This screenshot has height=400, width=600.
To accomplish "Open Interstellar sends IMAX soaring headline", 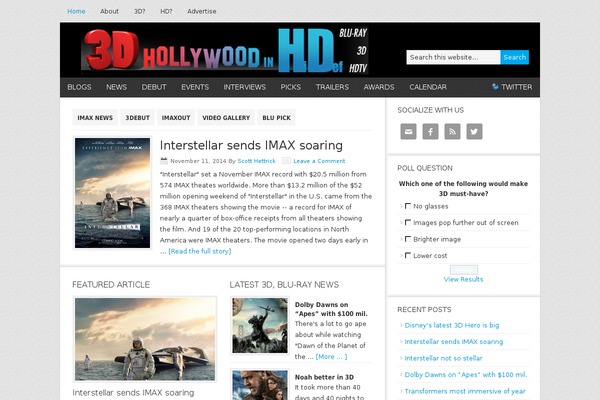I will coord(251,145).
